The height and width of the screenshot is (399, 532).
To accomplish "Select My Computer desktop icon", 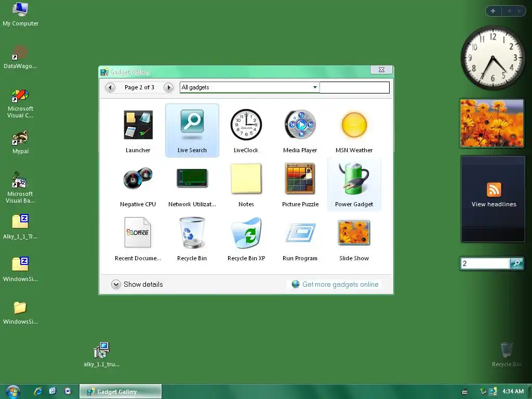I will 20,14.
